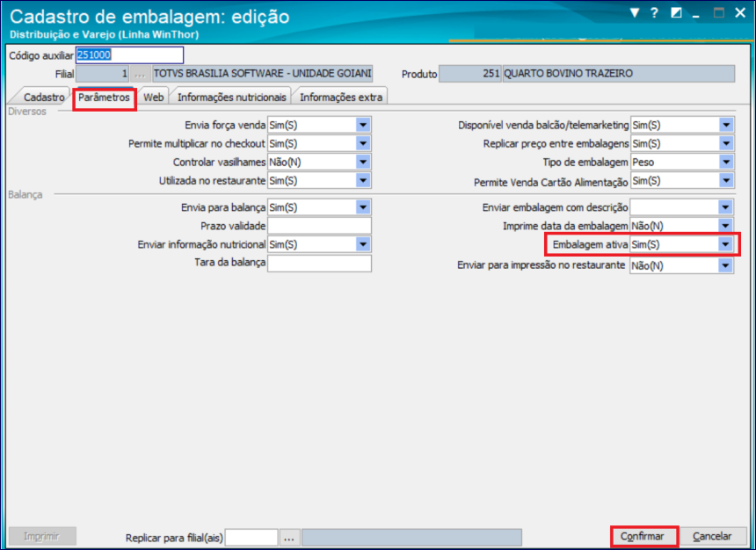Expand the Embalagem ativa dropdown
Screen dimensions: 756x550
point(725,244)
